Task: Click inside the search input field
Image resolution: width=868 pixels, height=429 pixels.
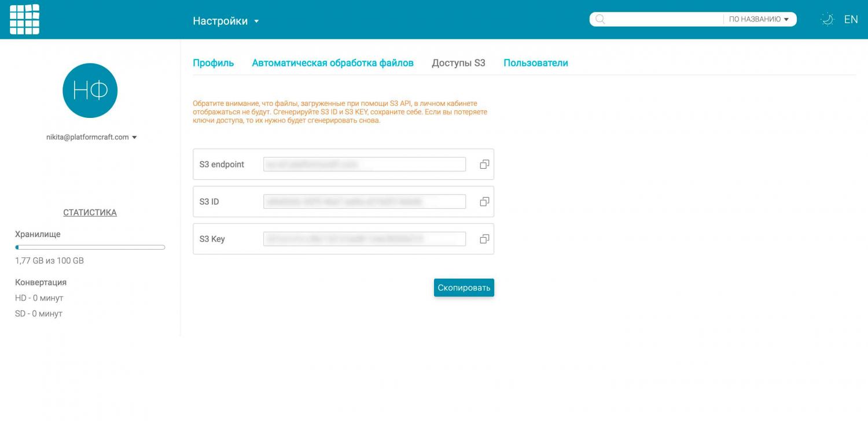Action: [x=663, y=20]
